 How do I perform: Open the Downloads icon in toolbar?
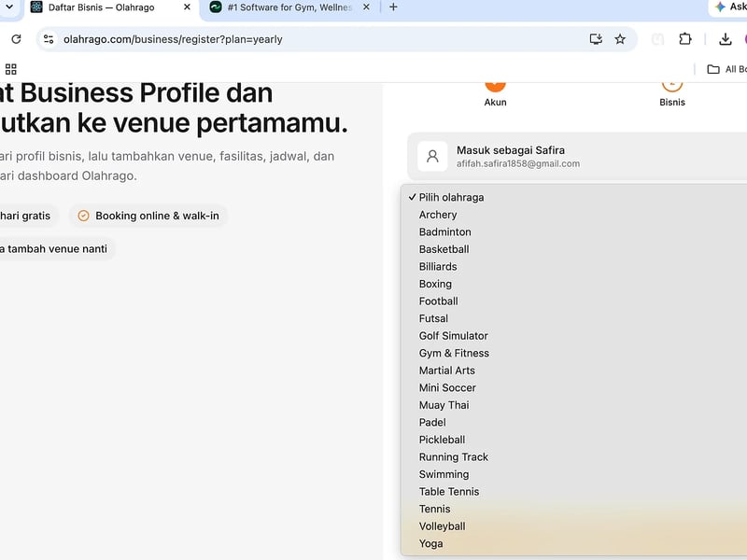[726, 39]
